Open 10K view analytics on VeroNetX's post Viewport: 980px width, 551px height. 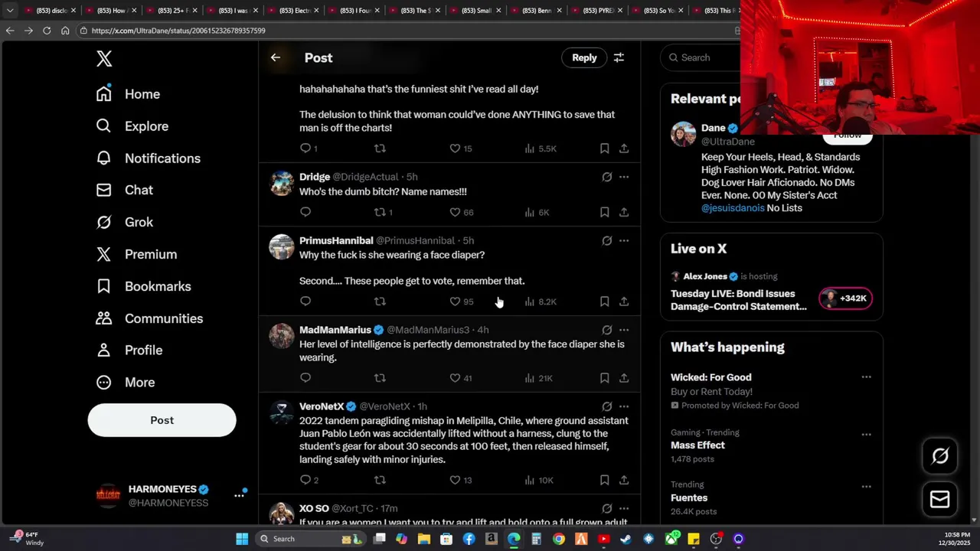[539, 480]
